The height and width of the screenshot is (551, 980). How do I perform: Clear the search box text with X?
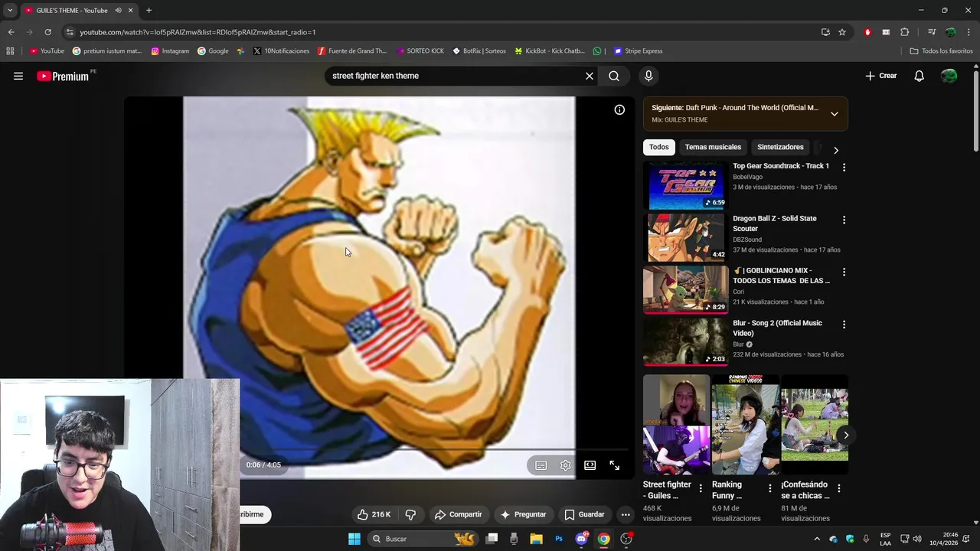coord(590,76)
